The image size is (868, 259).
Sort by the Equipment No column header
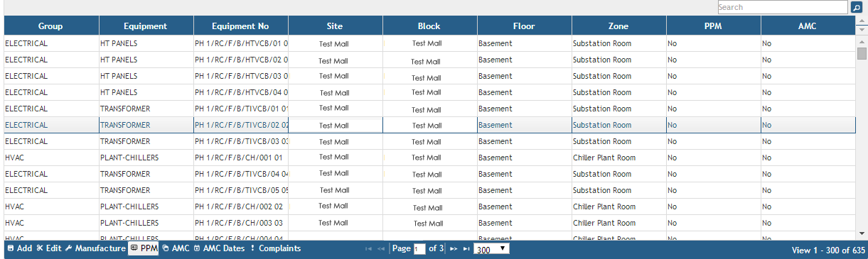tap(241, 26)
